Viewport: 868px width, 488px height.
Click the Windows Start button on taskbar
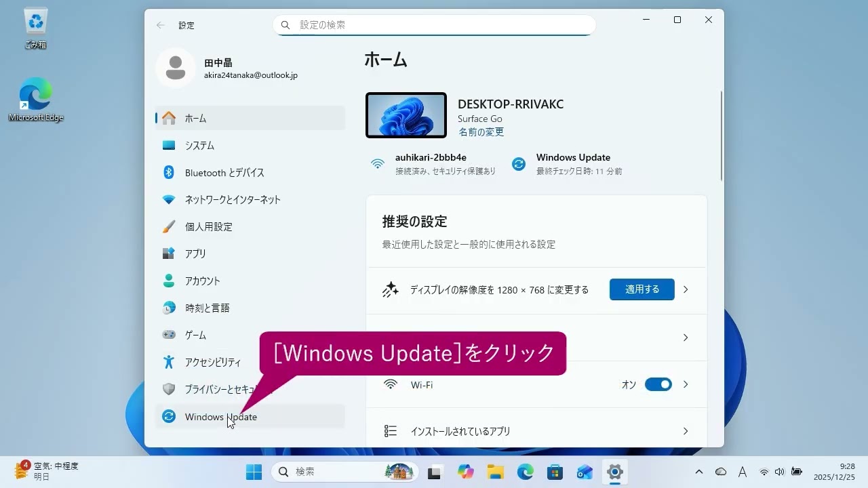click(x=254, y=472)
